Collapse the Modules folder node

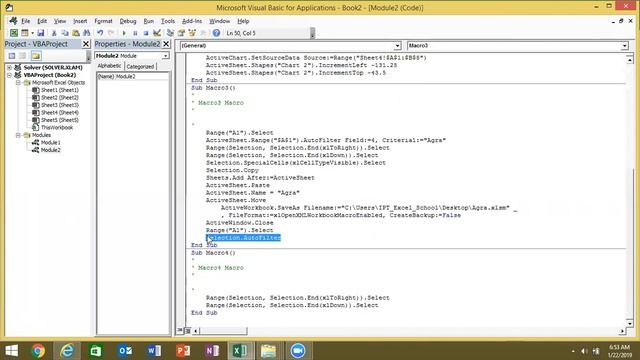18,135
